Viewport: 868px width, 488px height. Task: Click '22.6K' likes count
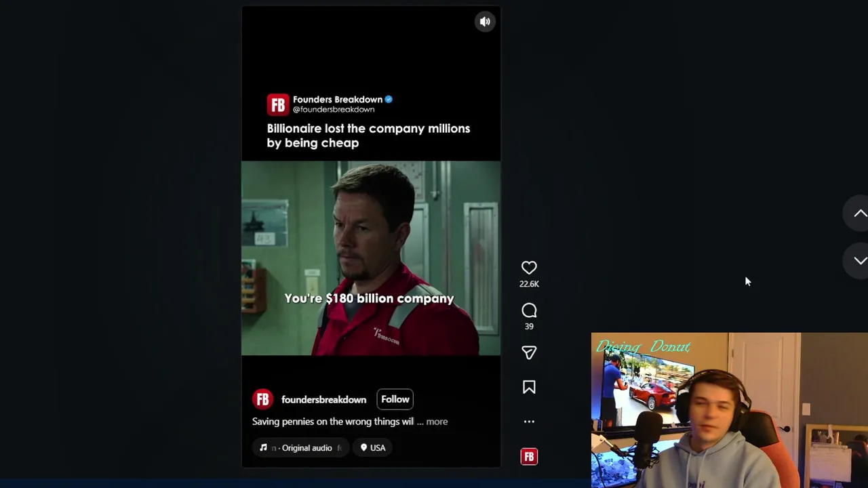click(x=529, y=284)
